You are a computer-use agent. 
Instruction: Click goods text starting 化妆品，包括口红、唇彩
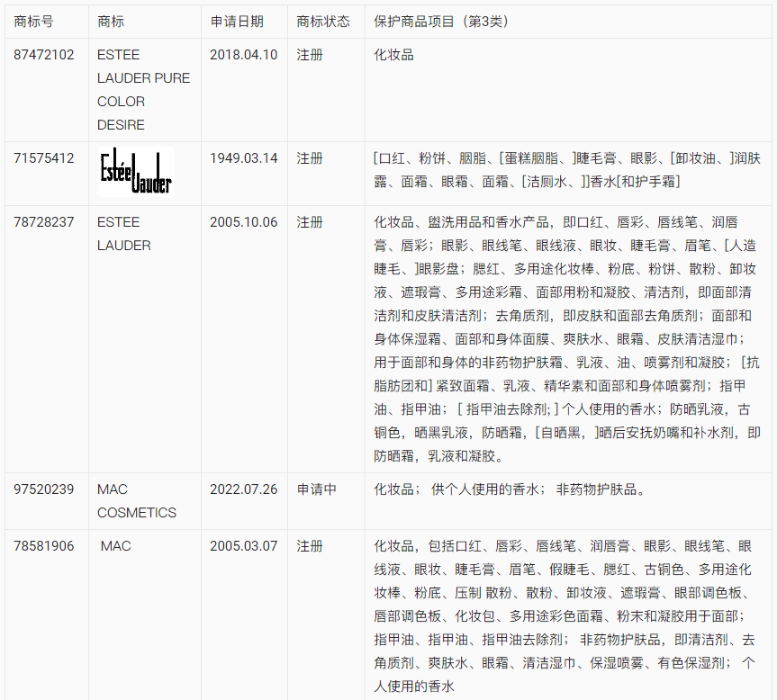(565, 615)
